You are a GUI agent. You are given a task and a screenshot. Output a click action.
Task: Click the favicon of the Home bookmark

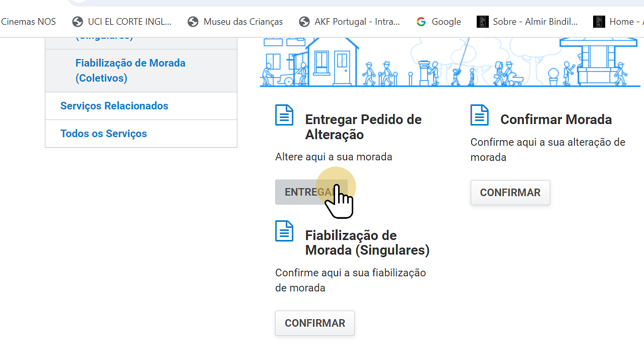pyautogui.click(x=599, y=22)
